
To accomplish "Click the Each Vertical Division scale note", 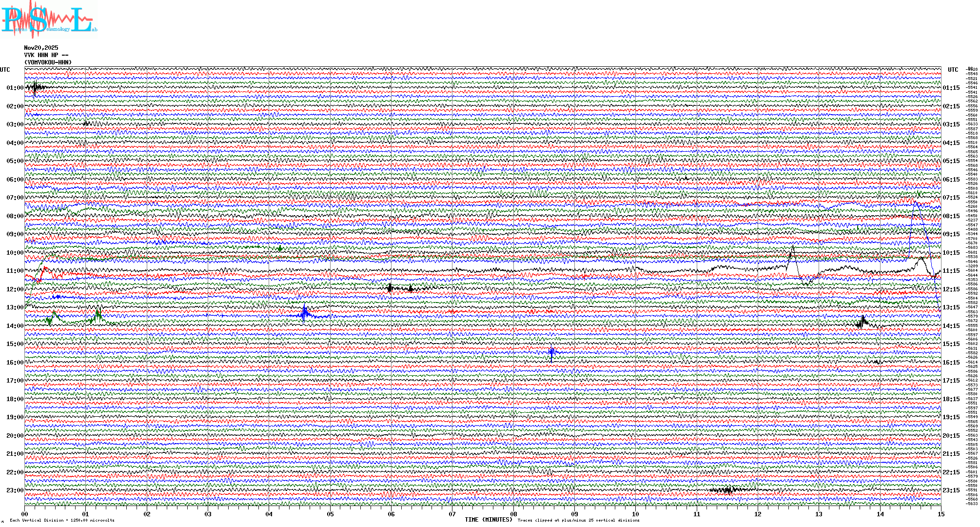I will (x=62, y=520).
